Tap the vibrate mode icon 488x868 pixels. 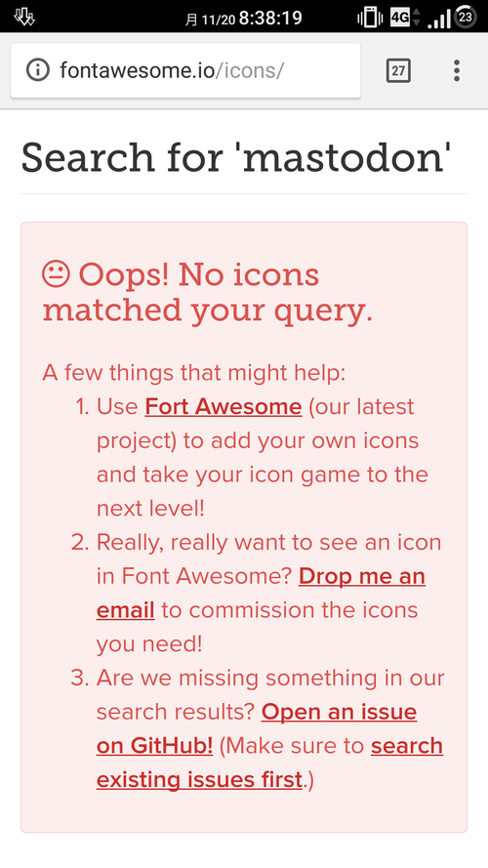[x=370, y=18]
